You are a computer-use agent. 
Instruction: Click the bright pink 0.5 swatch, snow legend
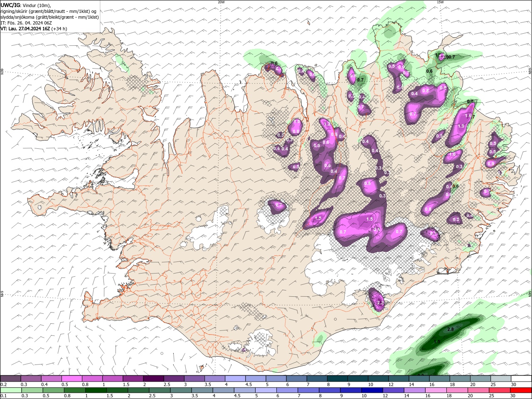point(72,379)
